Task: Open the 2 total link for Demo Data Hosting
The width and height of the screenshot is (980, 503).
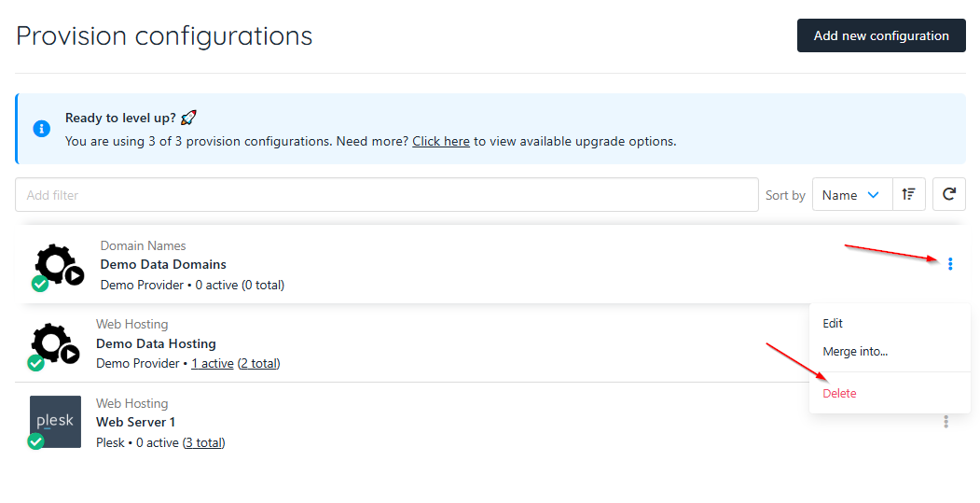Action: click(258, 364)
